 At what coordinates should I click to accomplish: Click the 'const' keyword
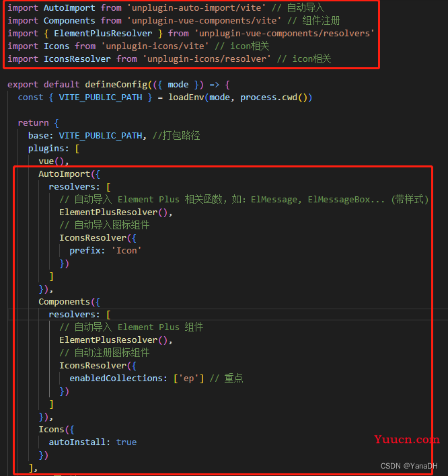coord(30,97)
